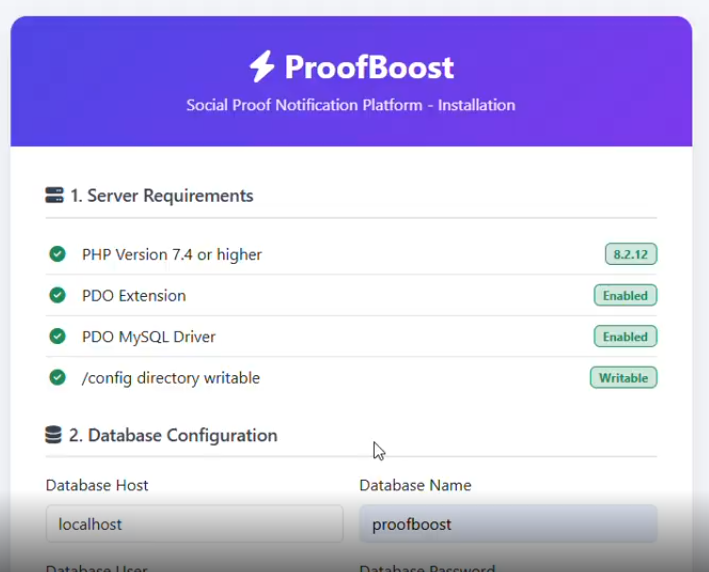Click the database icon beside Database Configuration
Screen dimensions: 709x572
[53, 435]
